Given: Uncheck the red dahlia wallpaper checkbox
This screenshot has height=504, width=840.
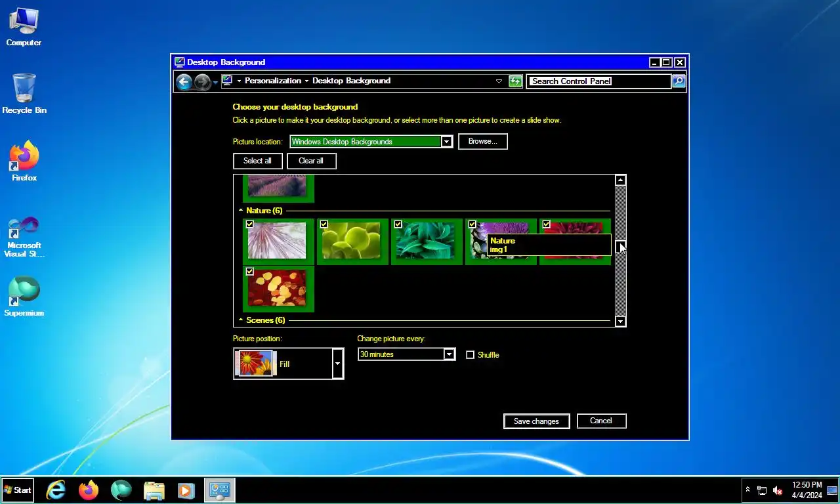Looking at the screenshot, I should pos(546,224).
